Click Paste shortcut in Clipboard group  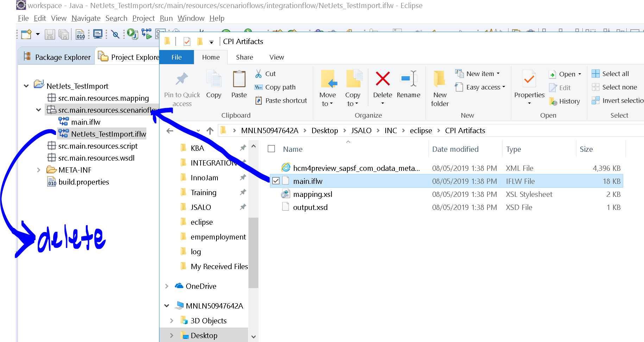click(x=286, y=100)
